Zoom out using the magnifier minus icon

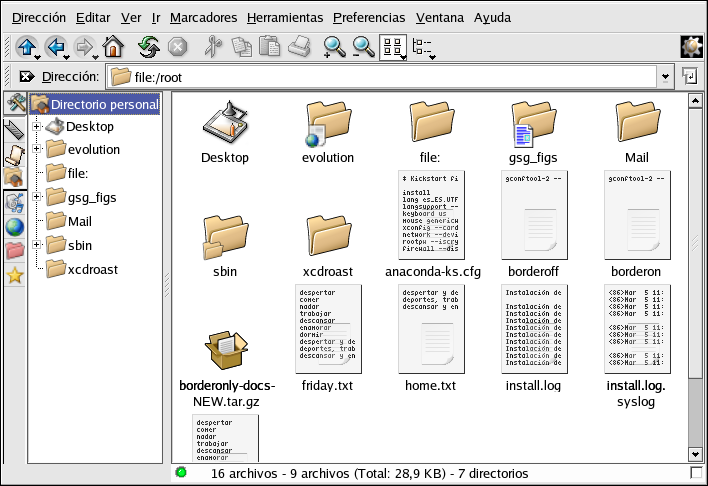(363, 46)
